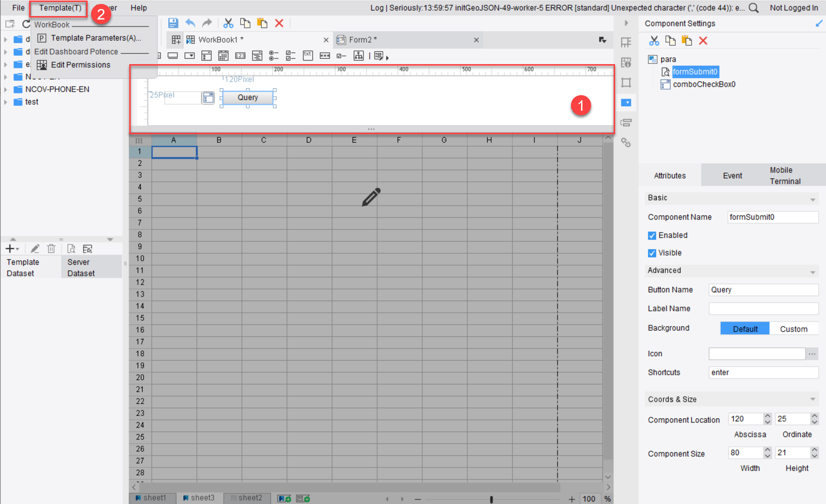Image resolution: width=826 pixels, height=504 pixels.
Task: Choose Edit Permissions menu entry
Action: [80, 65]
